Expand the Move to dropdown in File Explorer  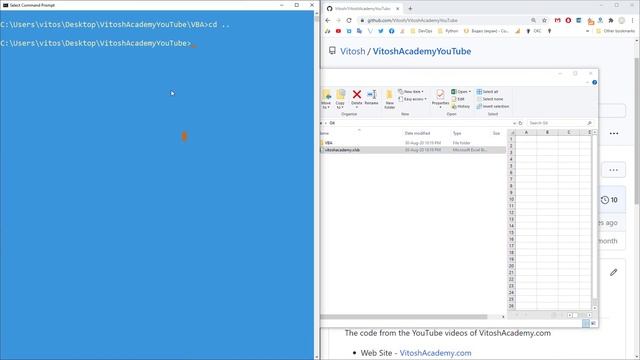coord(327,107)
